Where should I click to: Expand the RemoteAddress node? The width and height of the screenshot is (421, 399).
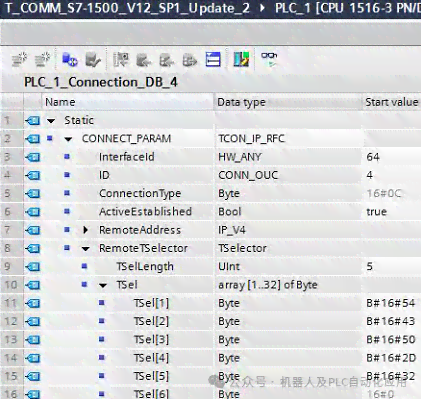point(86,230)
